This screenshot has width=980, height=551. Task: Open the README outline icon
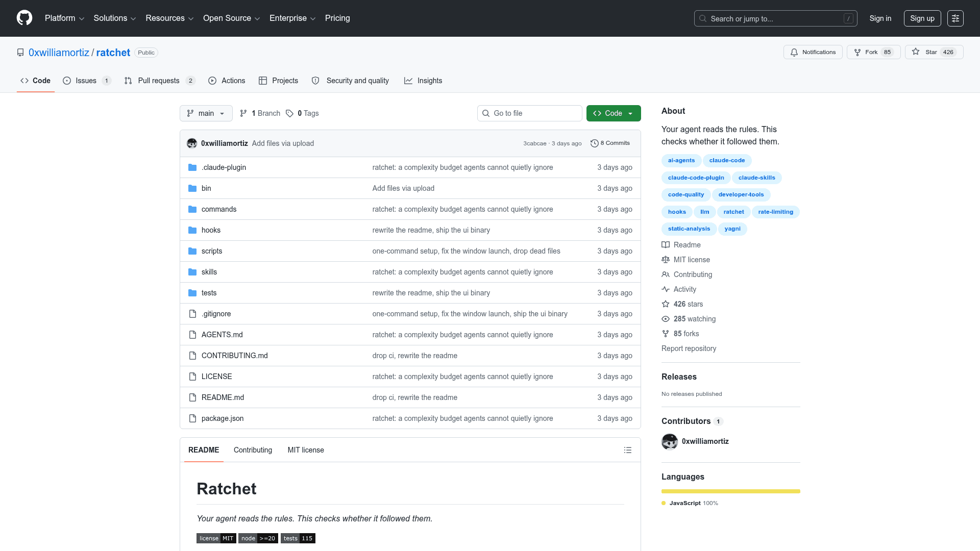(628, 450)
